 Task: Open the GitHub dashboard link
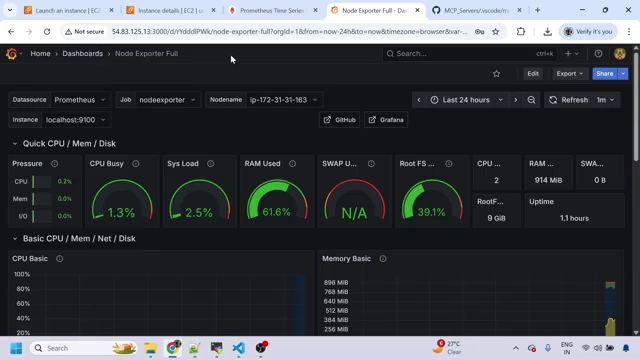[x=339, y=120]
